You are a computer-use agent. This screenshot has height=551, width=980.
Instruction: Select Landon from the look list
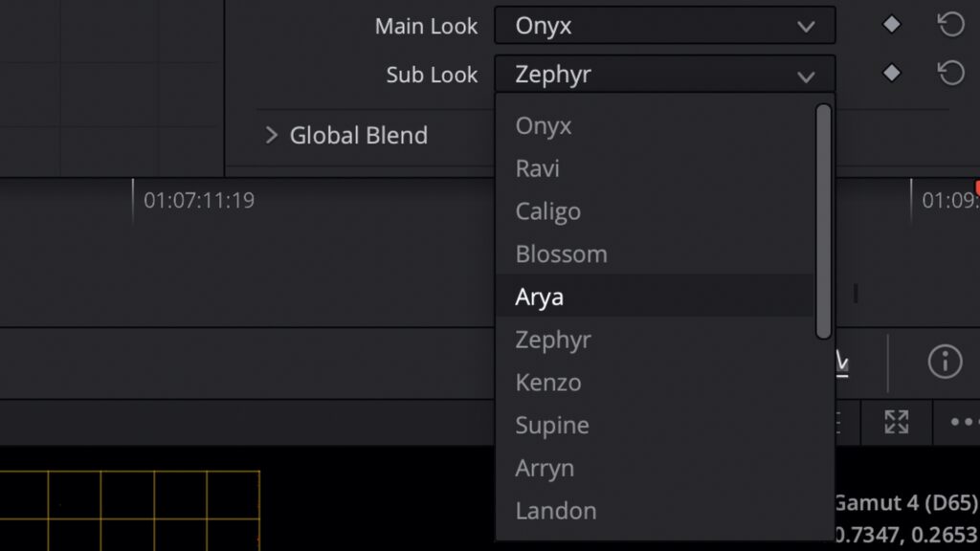(x=556, y=511)
